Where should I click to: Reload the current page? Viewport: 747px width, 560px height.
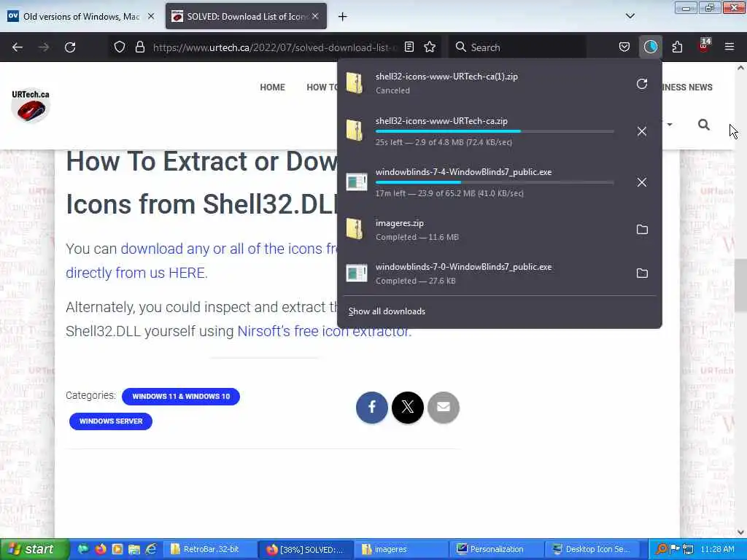point(70,47)
